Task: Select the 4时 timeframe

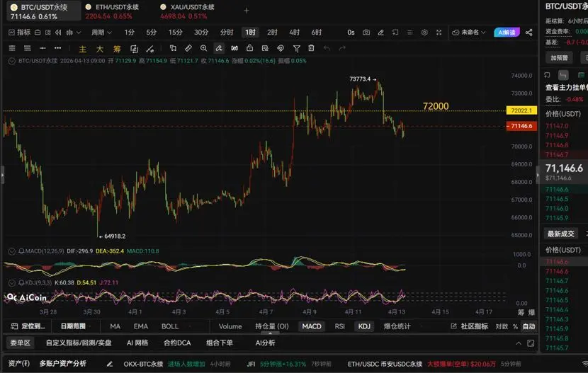Action: [x=295, y=33]
